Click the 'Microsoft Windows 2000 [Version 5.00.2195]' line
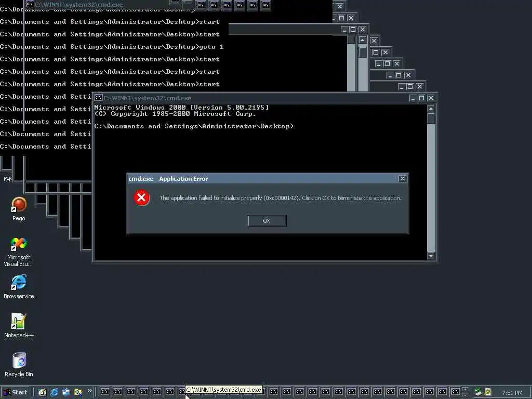The image size is (532, 399). point(181,107)
